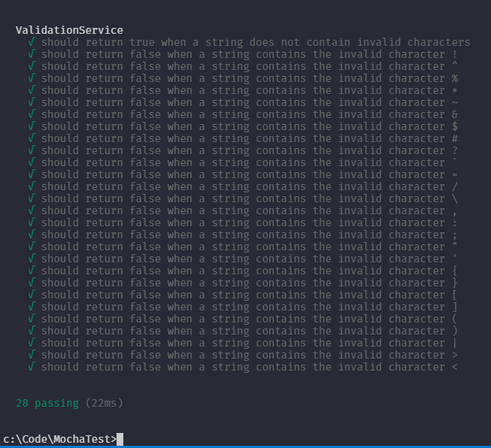Click the test line ending with invalid character )
Image resolution: width=491 pixels, height=448 pixels.
tap(243, 331)
